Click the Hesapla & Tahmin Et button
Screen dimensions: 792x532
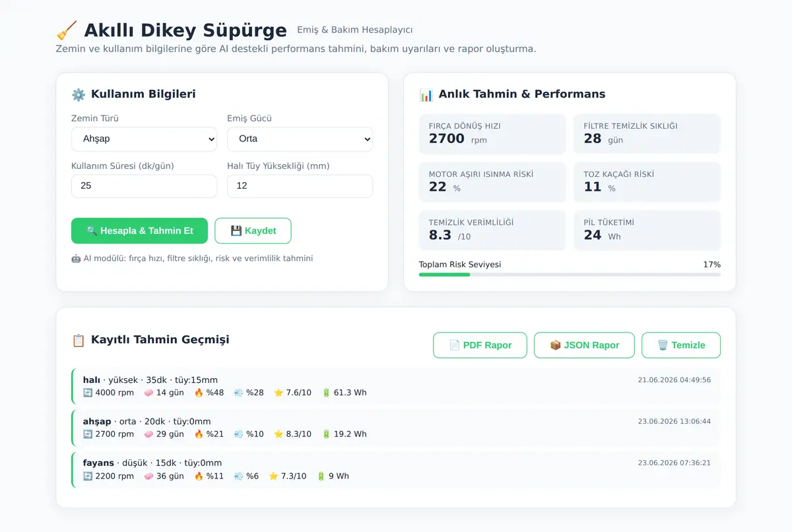click(x=139, y=231)
